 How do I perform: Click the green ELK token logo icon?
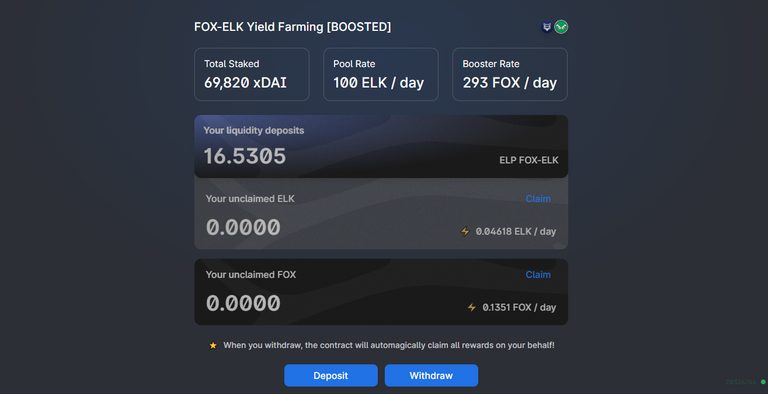(x=561, y=27)
